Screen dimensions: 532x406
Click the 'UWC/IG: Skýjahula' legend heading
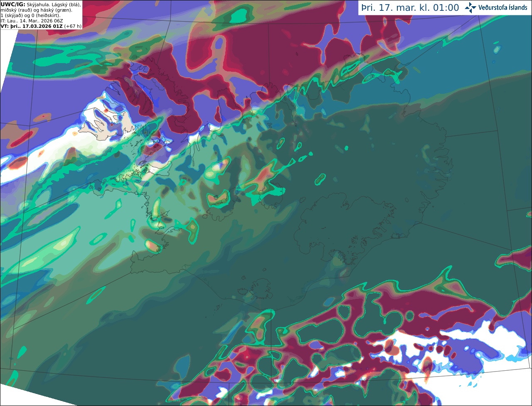pos(24,4)
